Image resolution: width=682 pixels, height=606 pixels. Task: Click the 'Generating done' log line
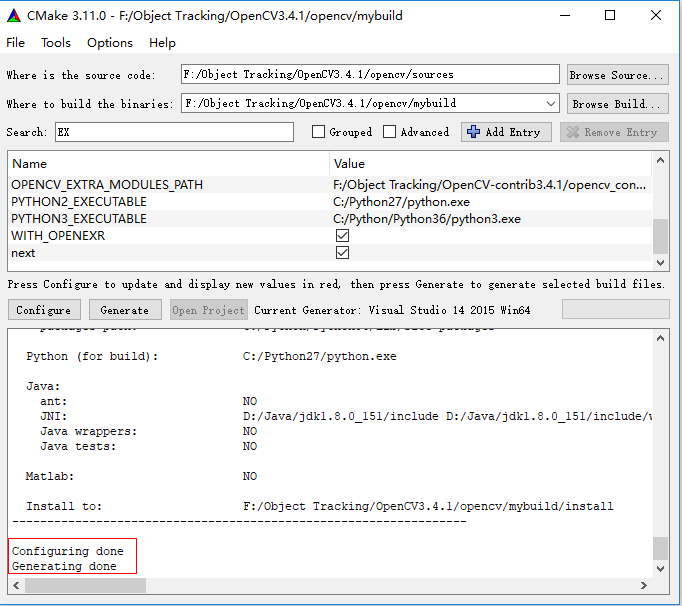coord(64,566)
